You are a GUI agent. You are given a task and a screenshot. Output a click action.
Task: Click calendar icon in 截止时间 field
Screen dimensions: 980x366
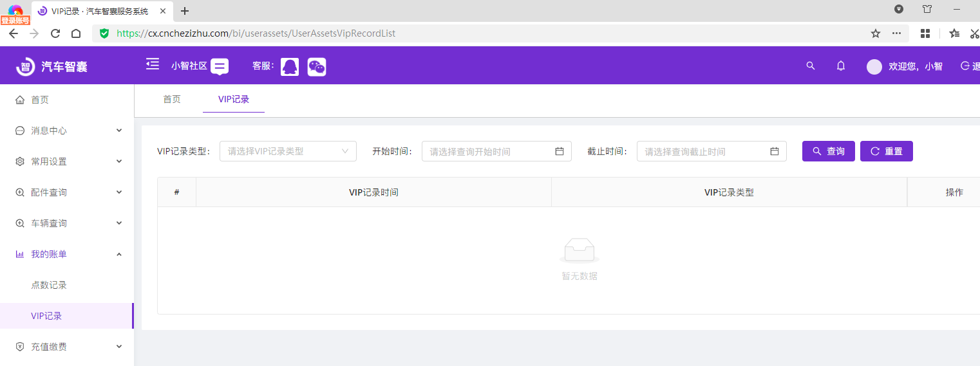[775, 151]
